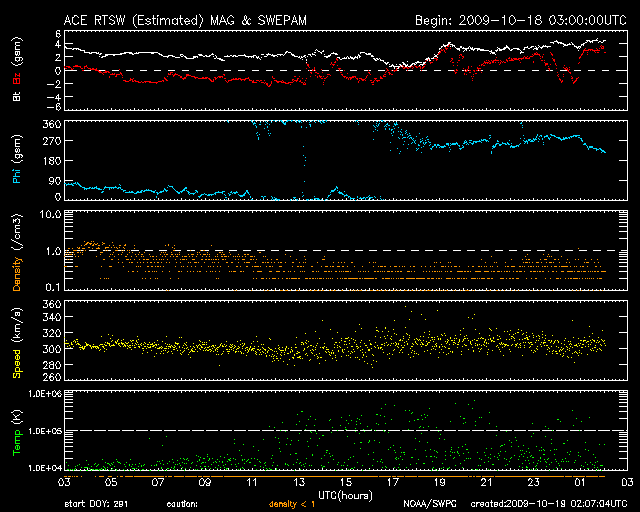Click the orange density < 1 legend text
The height and width of the screenshot is (512, 640).
(x=292, y=504)
